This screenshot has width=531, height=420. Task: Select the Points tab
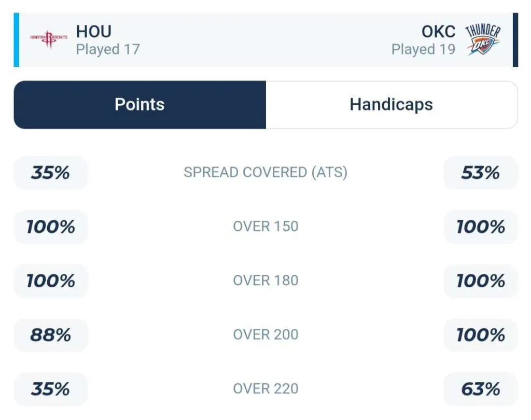click(140, 105)
